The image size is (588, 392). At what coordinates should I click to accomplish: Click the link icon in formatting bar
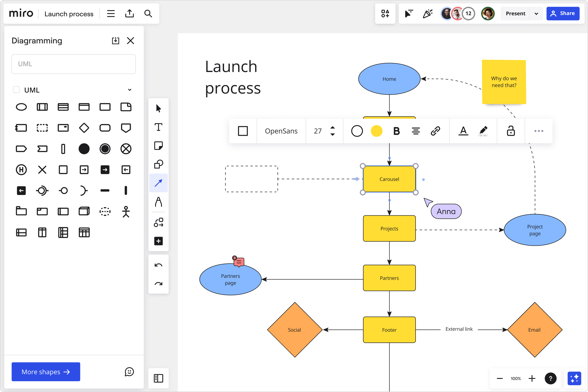435,131
